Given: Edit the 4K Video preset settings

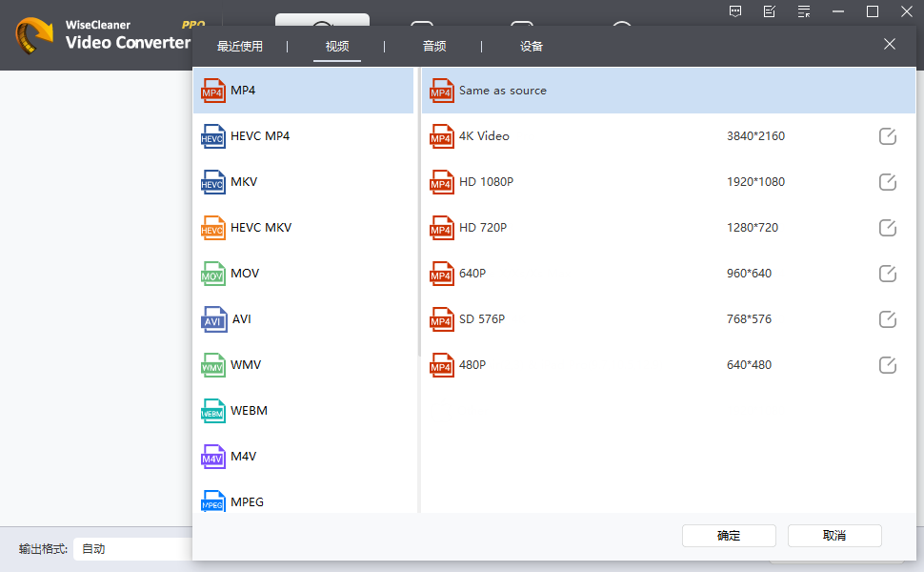Looking at the screenshot, I should tap(888, 136).
